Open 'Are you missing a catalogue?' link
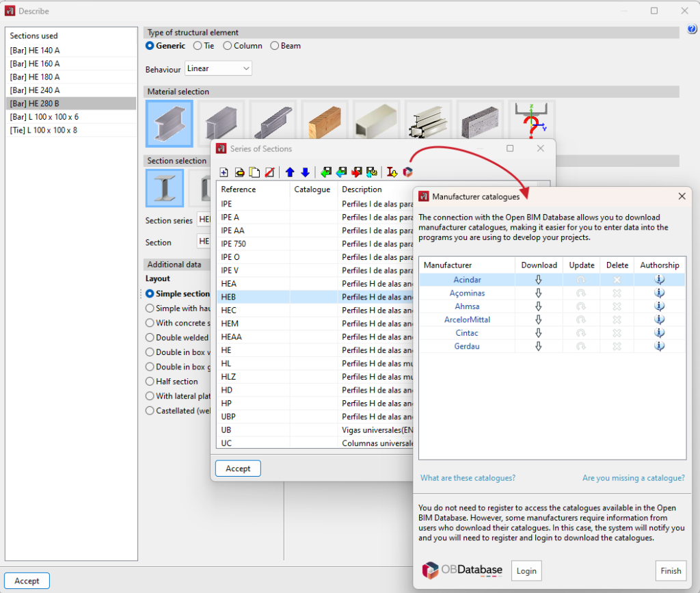 (634, 478)
